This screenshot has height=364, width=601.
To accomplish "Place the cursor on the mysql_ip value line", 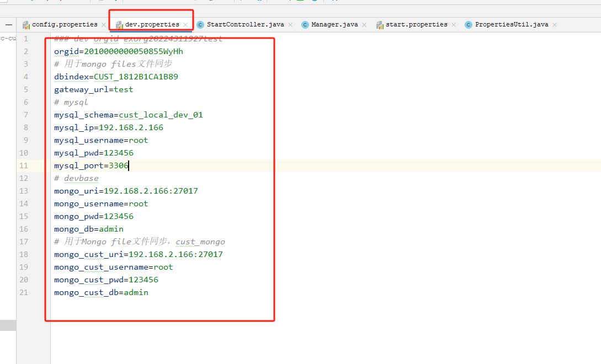I will pyautogui.click(x=108, y=127).
